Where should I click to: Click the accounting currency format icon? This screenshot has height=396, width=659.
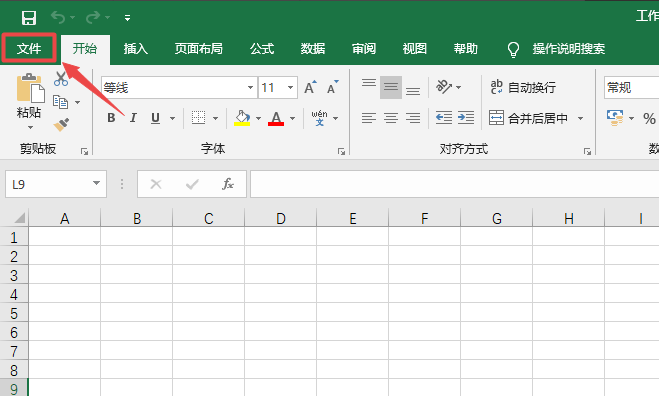coord(615,118)
